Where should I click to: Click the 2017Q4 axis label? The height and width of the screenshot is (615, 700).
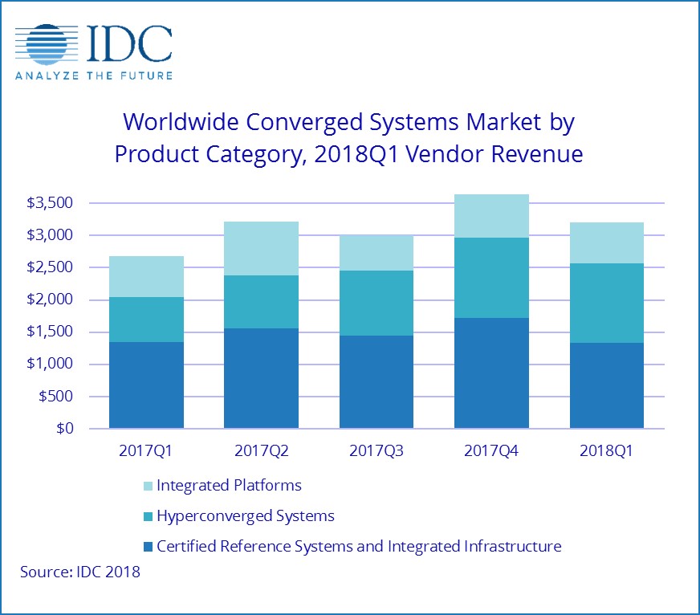(x=491, y=450)
